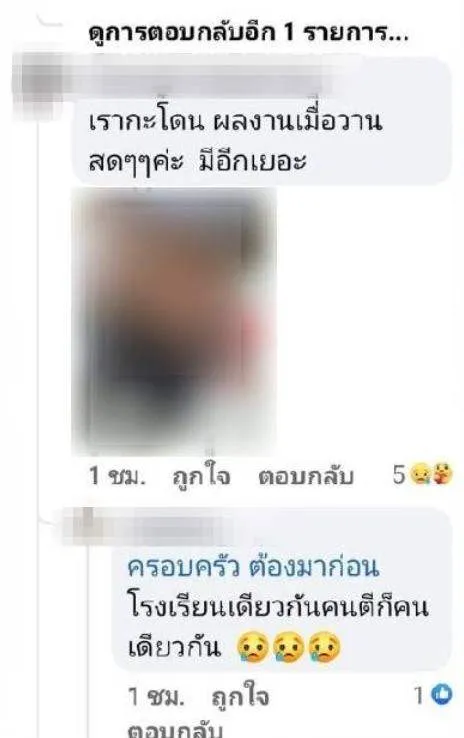Click the blue thumbs-up like reaction icon

[441, 695]
